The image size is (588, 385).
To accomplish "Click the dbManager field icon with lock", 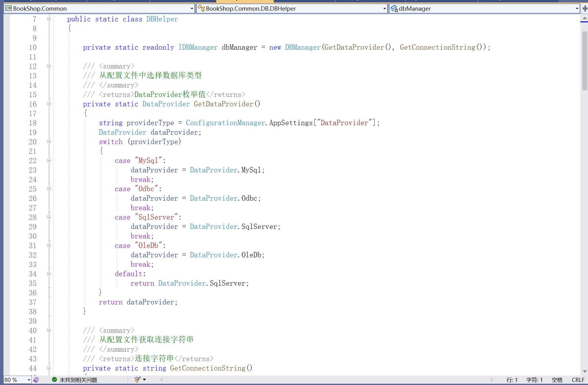I will coord(394,8).
